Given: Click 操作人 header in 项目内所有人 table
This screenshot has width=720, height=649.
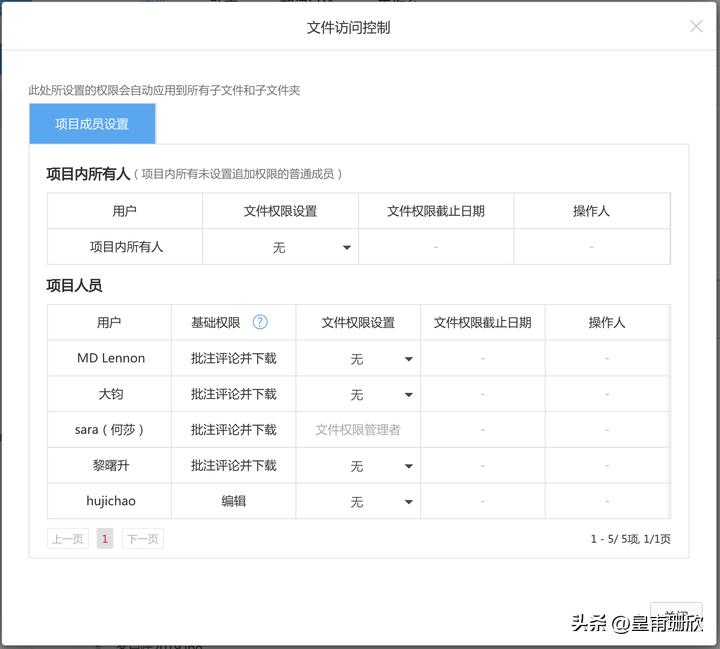Looking at the screenshot, I should pos(591,211).
